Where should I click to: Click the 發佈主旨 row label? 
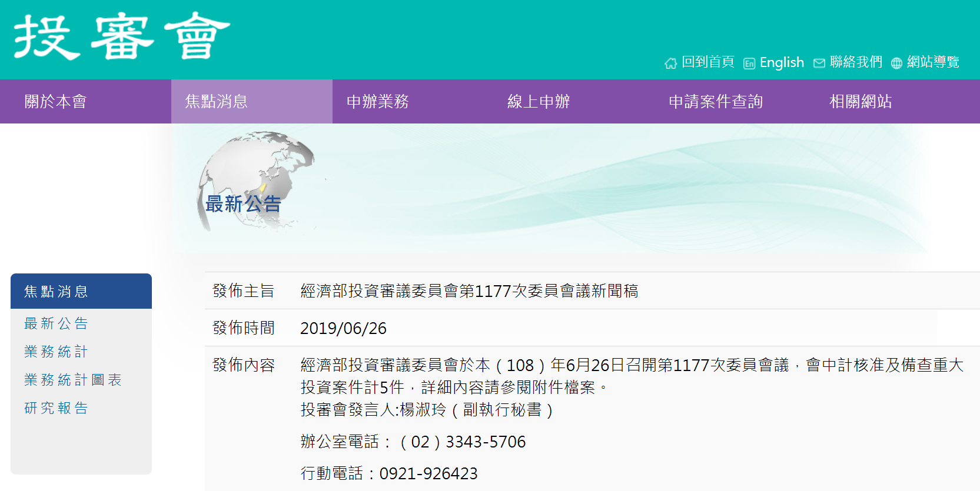point(243,291)
